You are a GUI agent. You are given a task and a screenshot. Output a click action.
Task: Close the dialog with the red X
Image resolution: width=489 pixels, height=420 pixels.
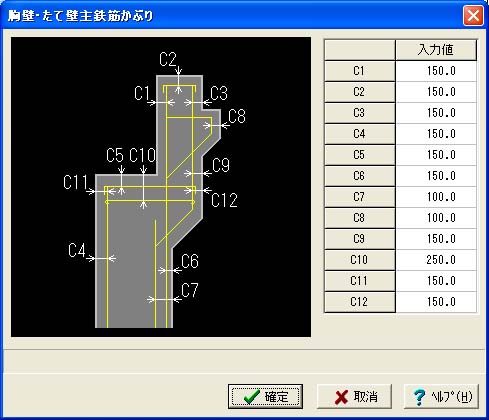tap(473, 15)
